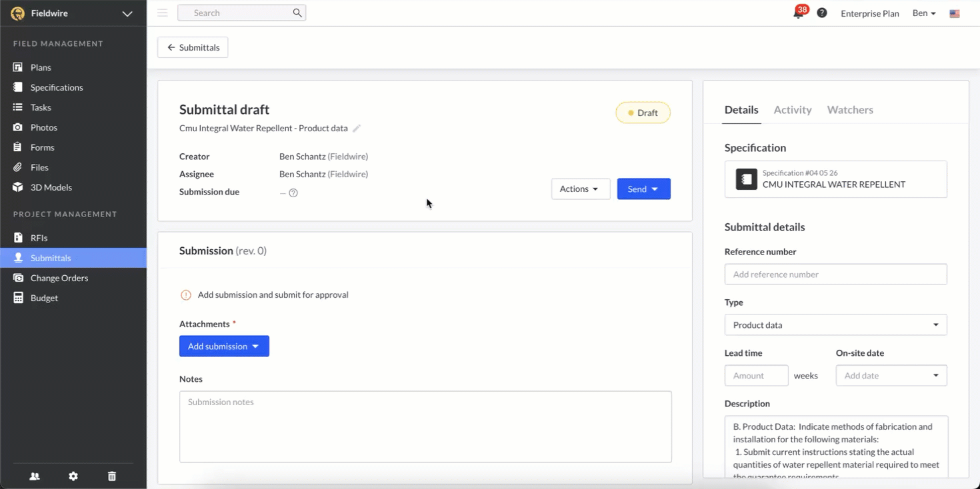Click the Reference number input field

[x=835, y=274]
